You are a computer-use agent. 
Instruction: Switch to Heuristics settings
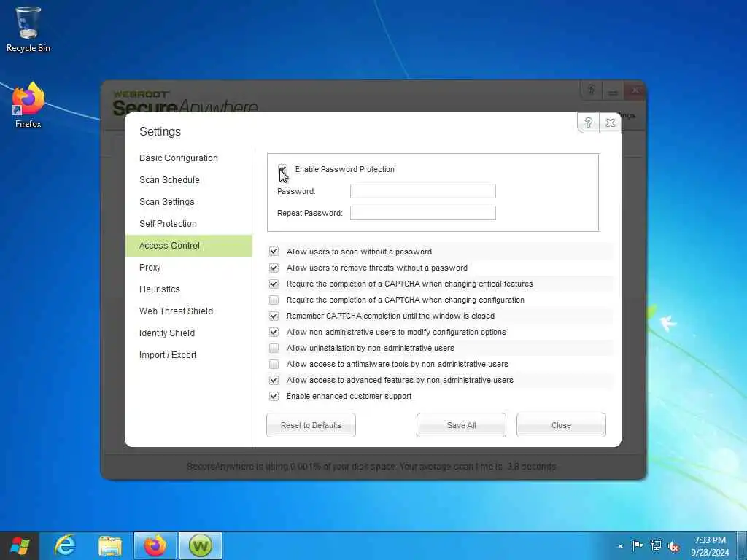coord(189,289)
